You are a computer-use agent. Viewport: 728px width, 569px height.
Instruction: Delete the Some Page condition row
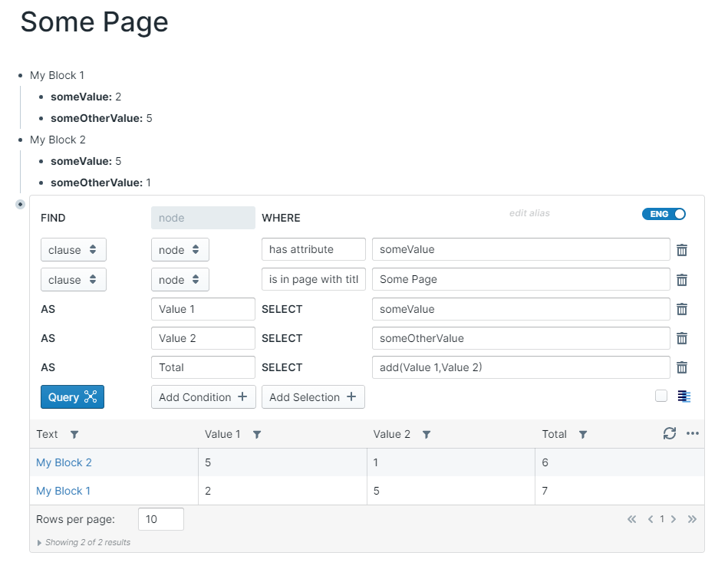[681, 280]
